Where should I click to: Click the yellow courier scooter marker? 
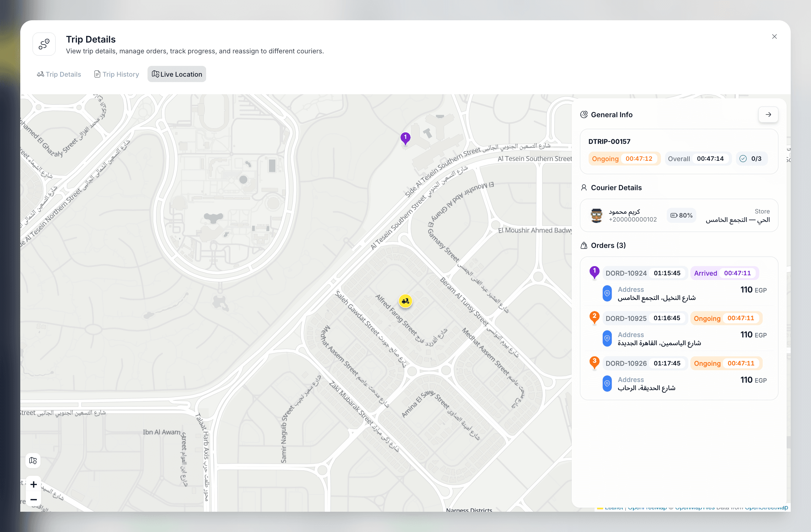[x=405, y=301]
